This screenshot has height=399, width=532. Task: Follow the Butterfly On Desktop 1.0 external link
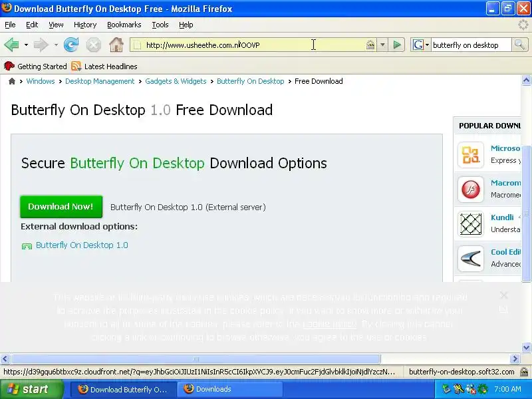tap(82, 245)
